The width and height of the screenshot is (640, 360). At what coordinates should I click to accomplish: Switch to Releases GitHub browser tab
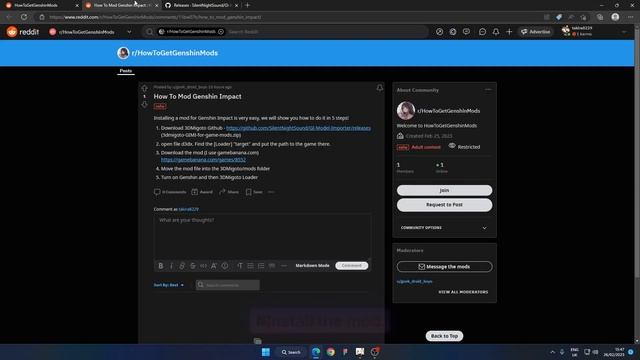[x=202, y=5]
